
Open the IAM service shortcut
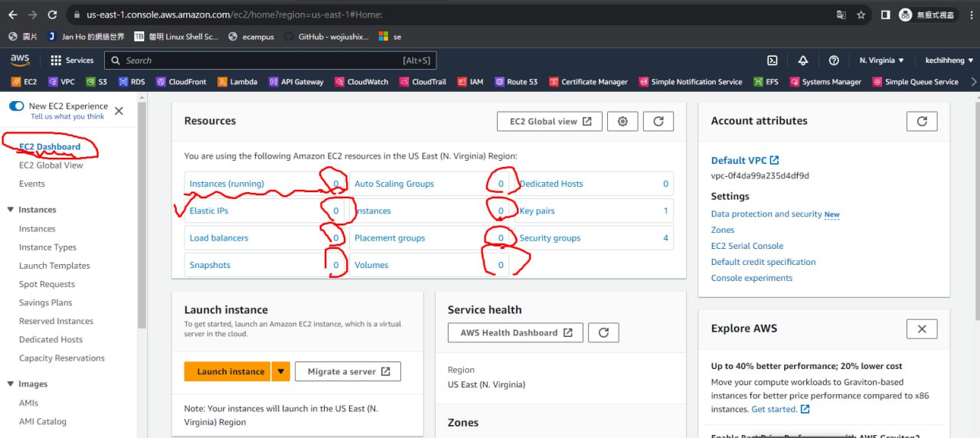[470, 82]
